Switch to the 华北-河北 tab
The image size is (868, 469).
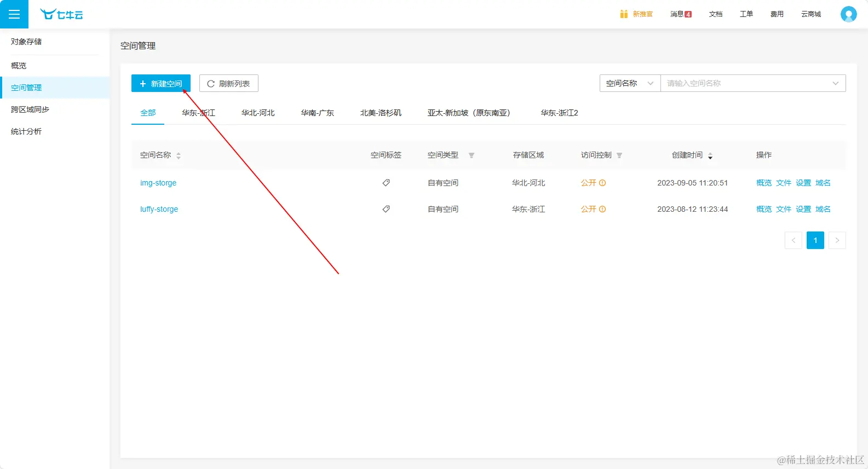click(x=258, y=113)
